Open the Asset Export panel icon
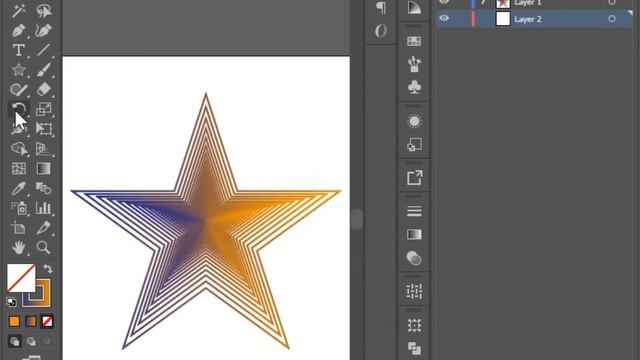This screenshot has height=360, width=640. click(x=414, y=178)
